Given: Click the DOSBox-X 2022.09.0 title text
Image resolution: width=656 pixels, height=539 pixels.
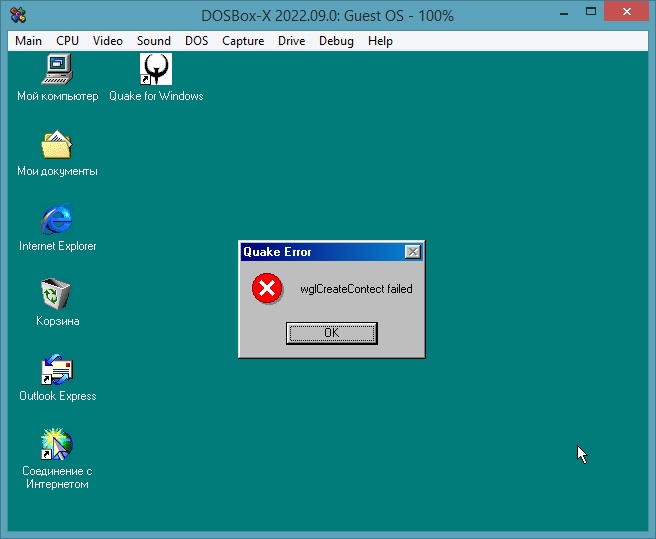Looking at the screenshot, I should [x=328, y=16].
